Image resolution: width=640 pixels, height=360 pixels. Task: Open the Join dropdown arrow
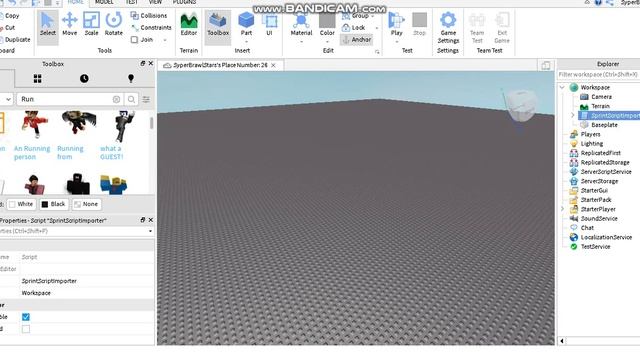[165, 40]
